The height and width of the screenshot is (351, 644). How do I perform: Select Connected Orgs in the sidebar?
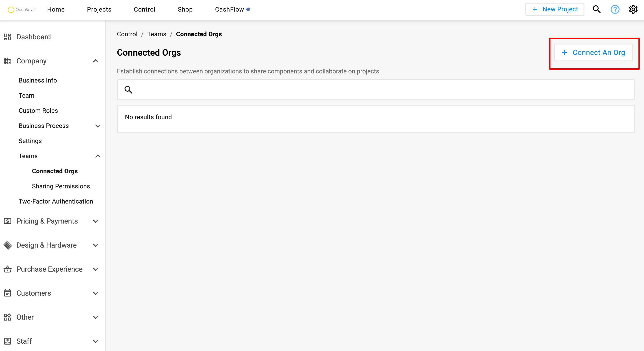[55, 171]
